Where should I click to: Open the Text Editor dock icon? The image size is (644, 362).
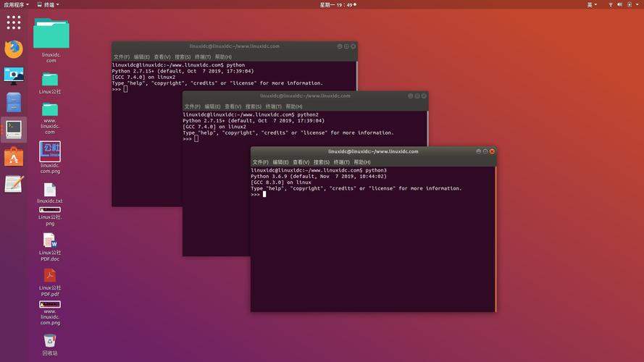pyautogui.click(x=14, y=184)
